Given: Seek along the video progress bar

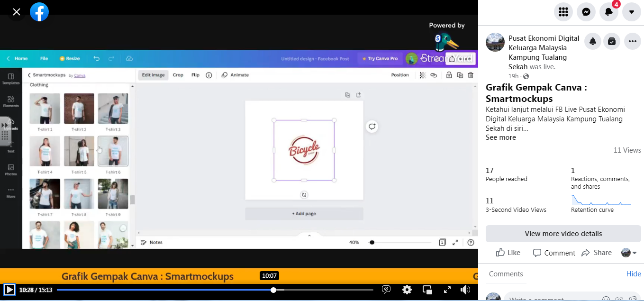Looking at the screenshot, I should 215,290.
